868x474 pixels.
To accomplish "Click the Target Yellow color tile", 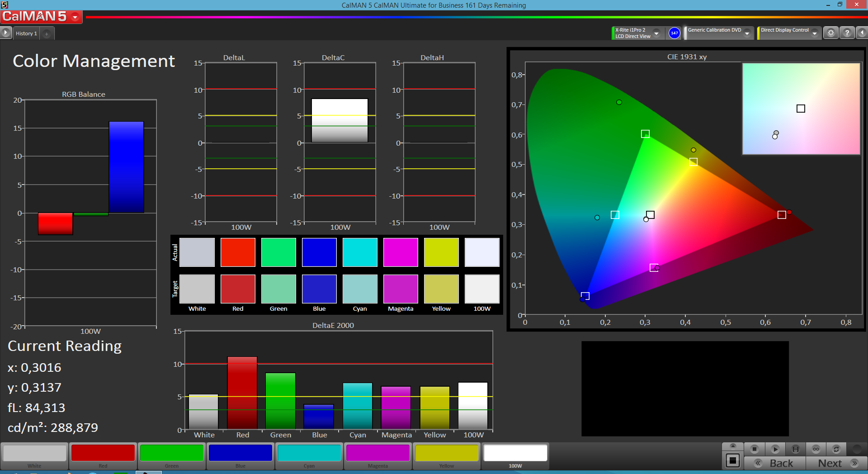I will point(441,289).
